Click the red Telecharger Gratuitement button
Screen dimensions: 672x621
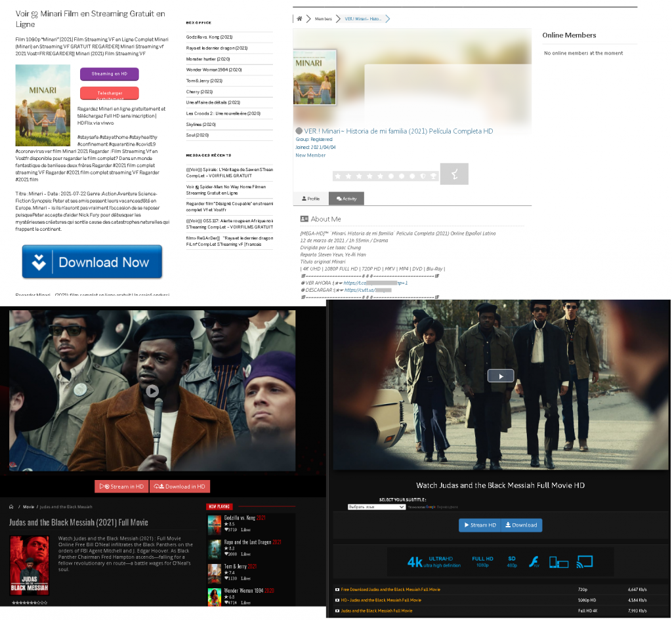(110, 93)
